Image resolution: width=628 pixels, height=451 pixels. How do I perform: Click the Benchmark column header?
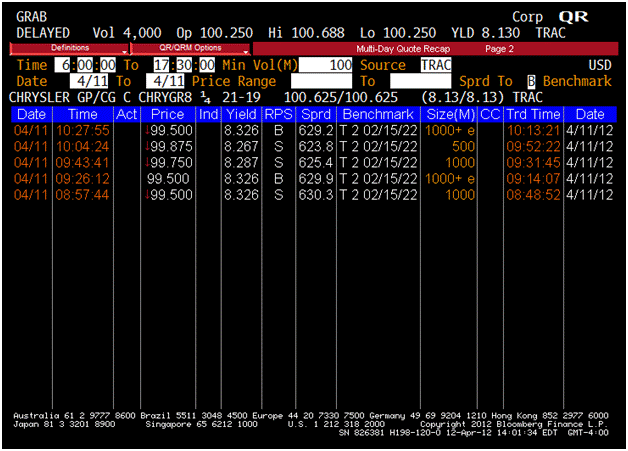(x=378, y=115)
